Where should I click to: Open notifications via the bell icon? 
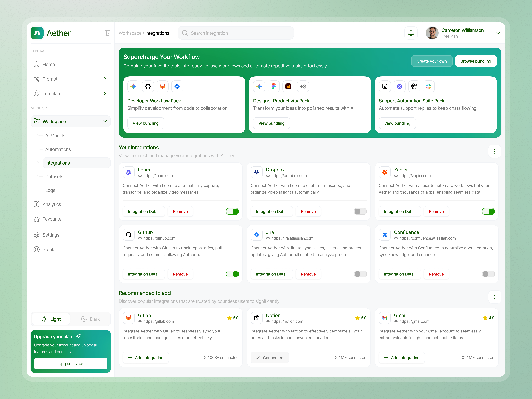[411, 33]
